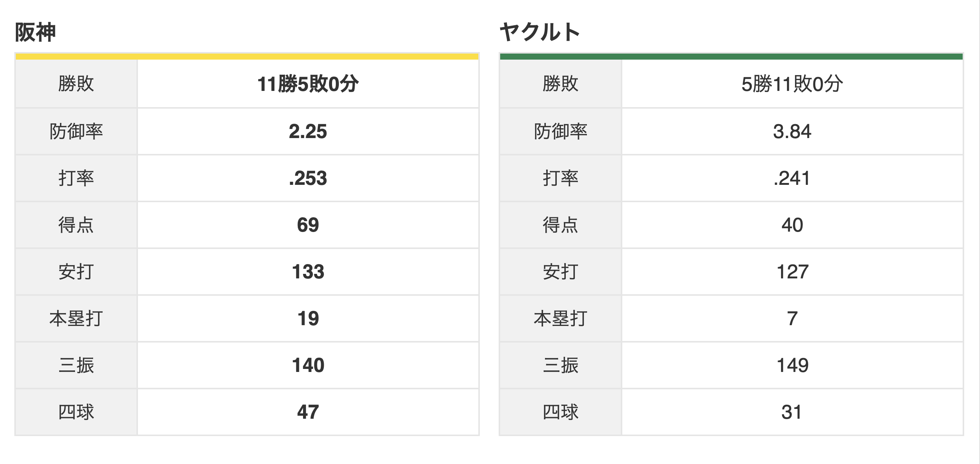Click the yellow Hanshin color bar
The image size is (980, 464).
point(247,57)
